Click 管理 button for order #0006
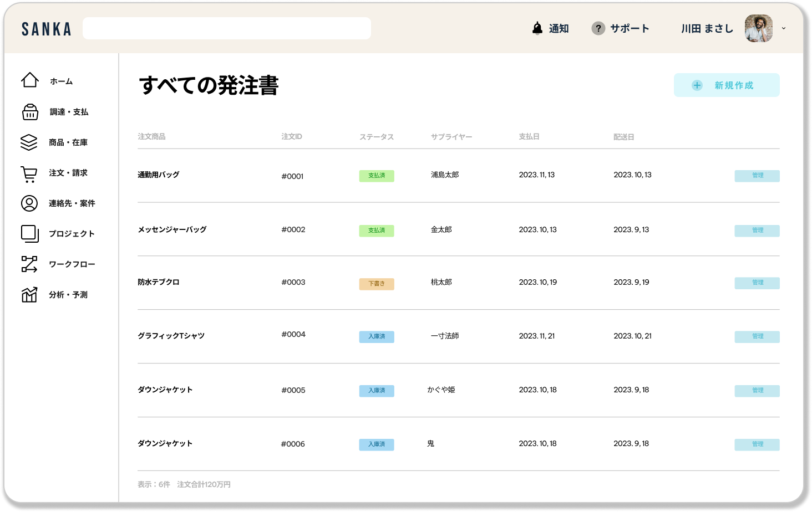812x512 pixels. click(x=757, y=444)
